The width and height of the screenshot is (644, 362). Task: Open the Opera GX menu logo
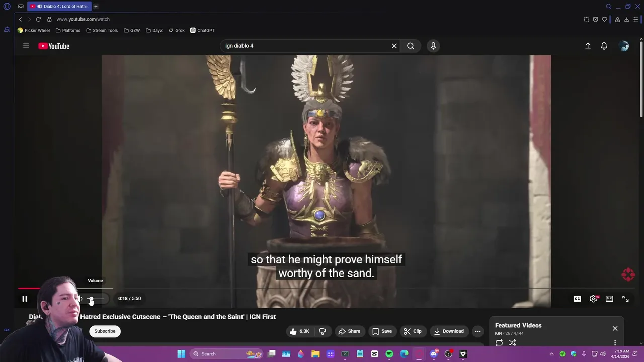click(x=7, y=7)
